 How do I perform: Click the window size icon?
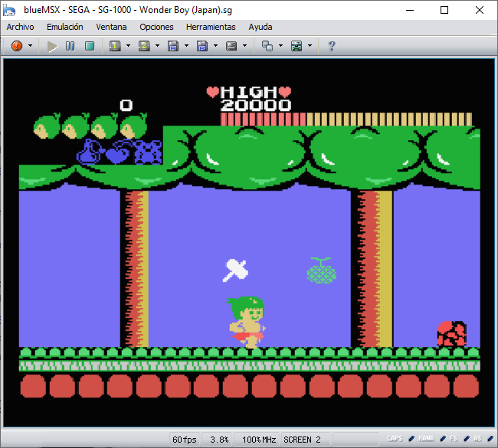coord(267,47)
